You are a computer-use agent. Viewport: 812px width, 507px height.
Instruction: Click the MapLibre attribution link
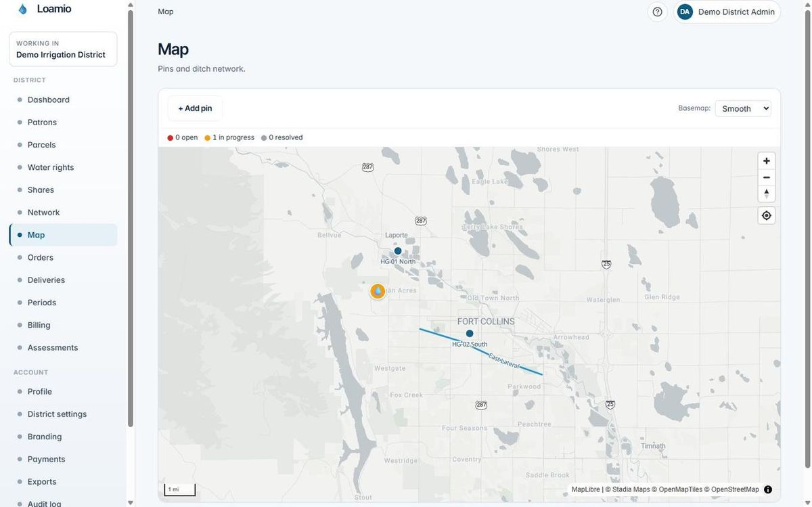tap(585, 489)
